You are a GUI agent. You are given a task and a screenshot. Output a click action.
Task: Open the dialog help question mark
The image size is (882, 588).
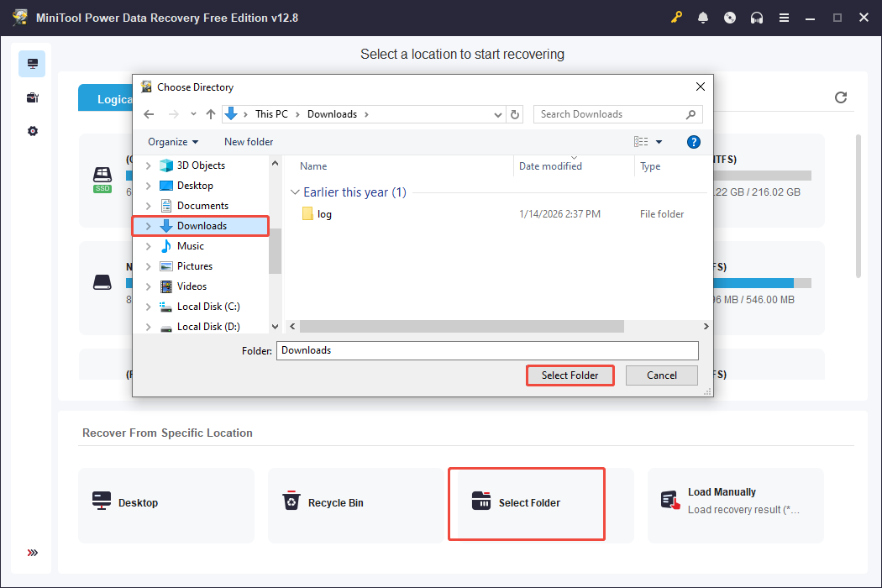pyautogui.click(x=694, y=142)
